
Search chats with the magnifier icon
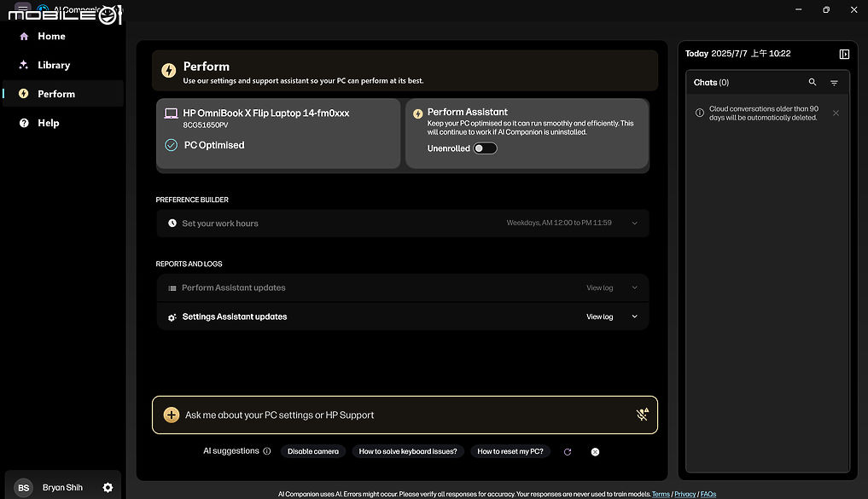812,82
